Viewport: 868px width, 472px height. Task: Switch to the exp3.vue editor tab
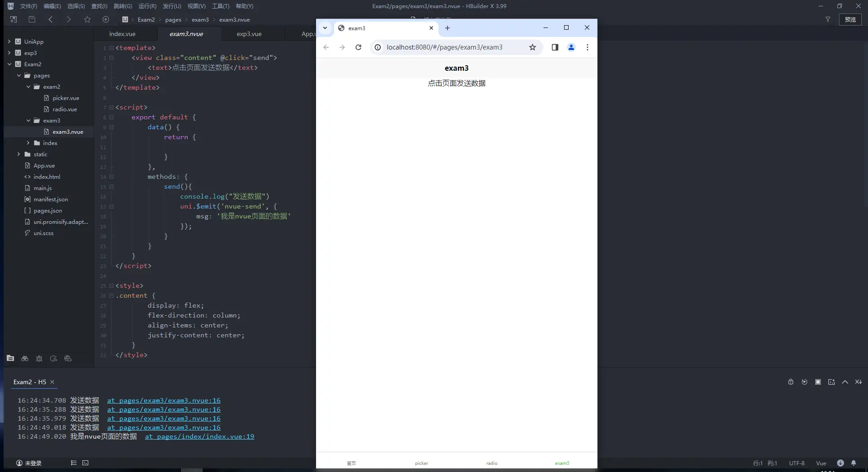pos(249,34)
